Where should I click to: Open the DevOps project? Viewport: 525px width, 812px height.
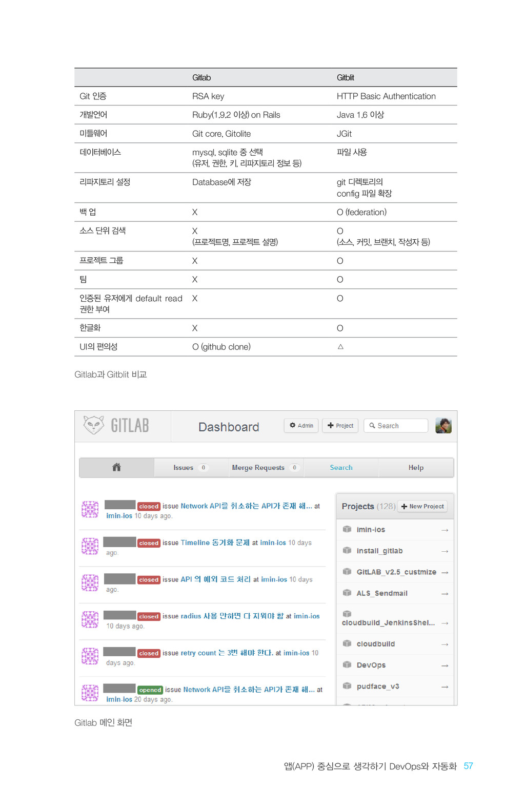coord(371,665)
